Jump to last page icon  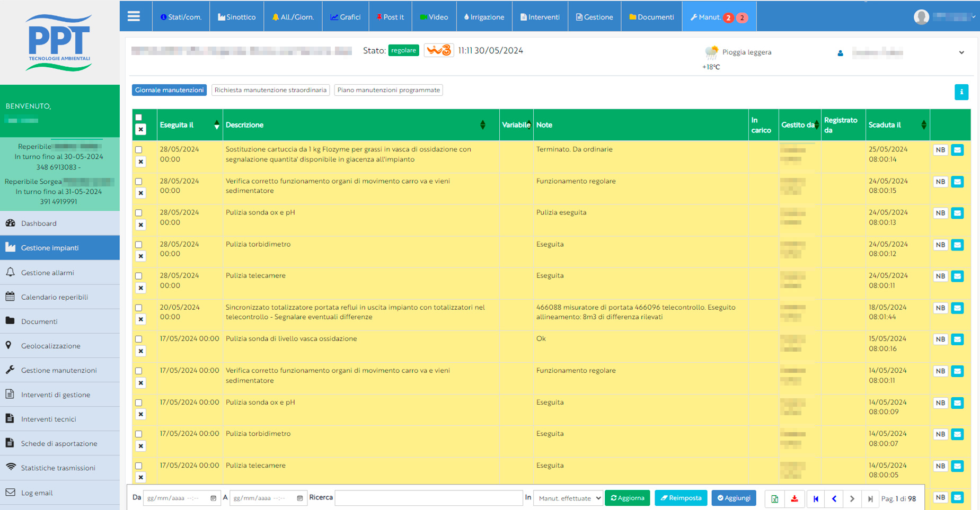tap(870, 498)
